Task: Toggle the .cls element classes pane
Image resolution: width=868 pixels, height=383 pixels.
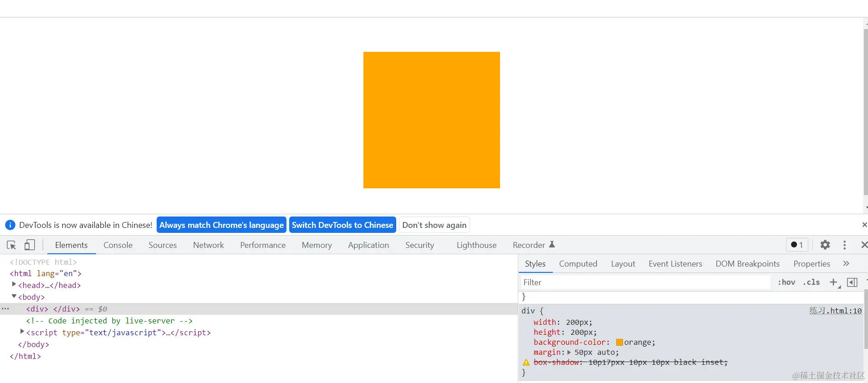Action: click(x=812, y=282)
